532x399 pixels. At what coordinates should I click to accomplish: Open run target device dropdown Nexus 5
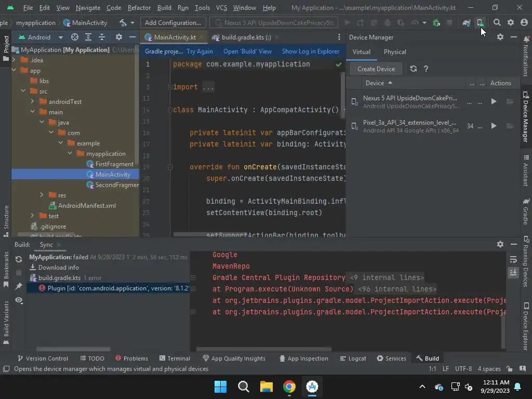click(274, 23)
